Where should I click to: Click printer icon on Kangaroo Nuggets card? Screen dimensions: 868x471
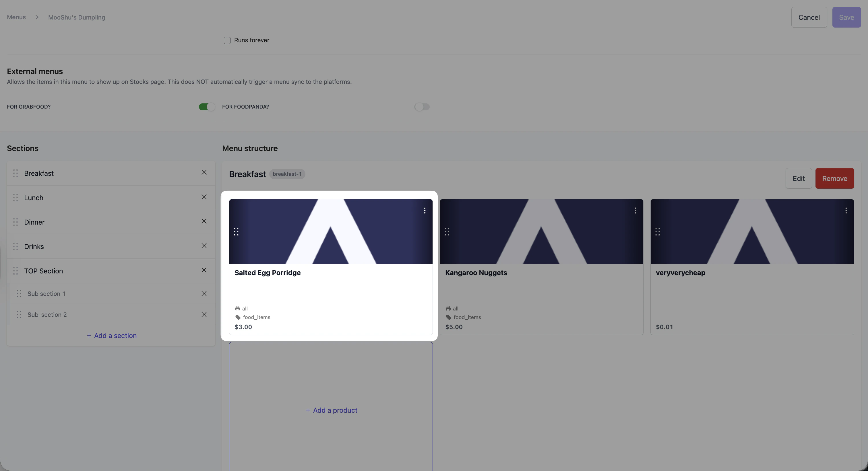pos(448,309)
